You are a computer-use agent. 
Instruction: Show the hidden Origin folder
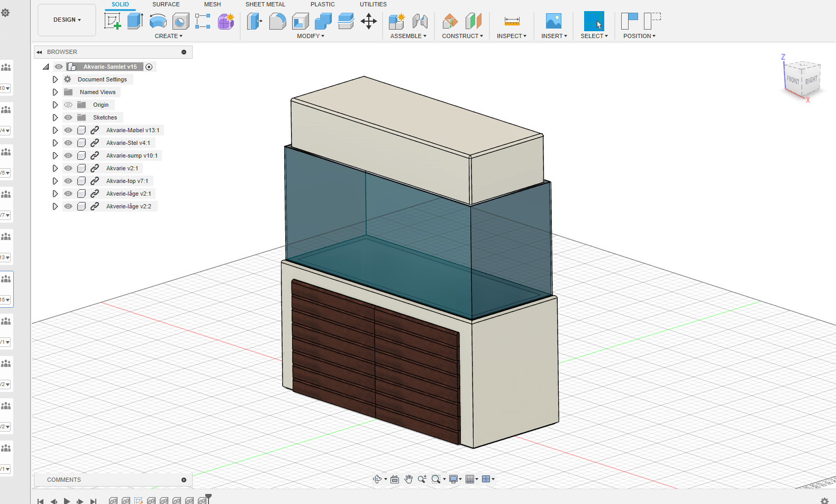point(68,105)
